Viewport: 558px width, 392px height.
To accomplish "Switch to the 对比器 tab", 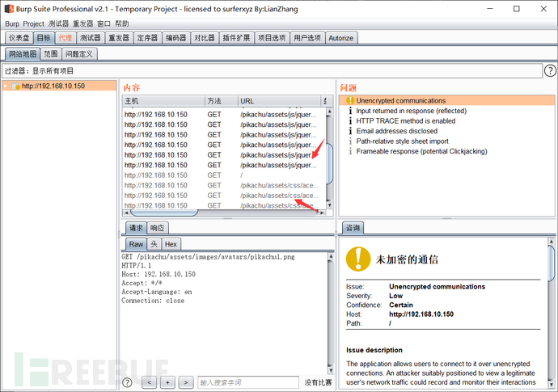I will [x=205, y=38].
